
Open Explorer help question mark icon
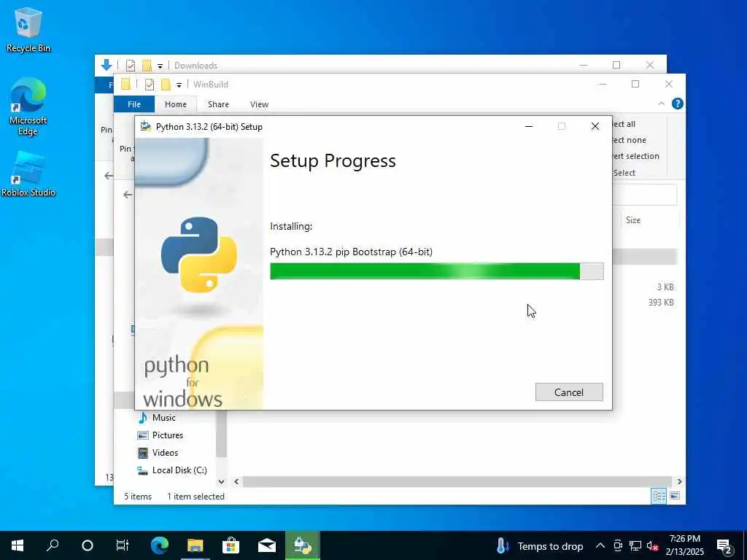point(677,104)
